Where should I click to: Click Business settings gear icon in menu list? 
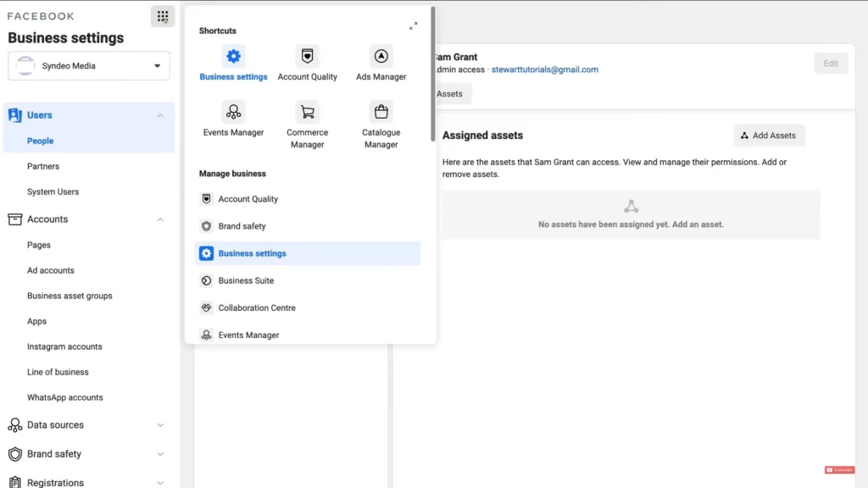[x=206, y=253]
